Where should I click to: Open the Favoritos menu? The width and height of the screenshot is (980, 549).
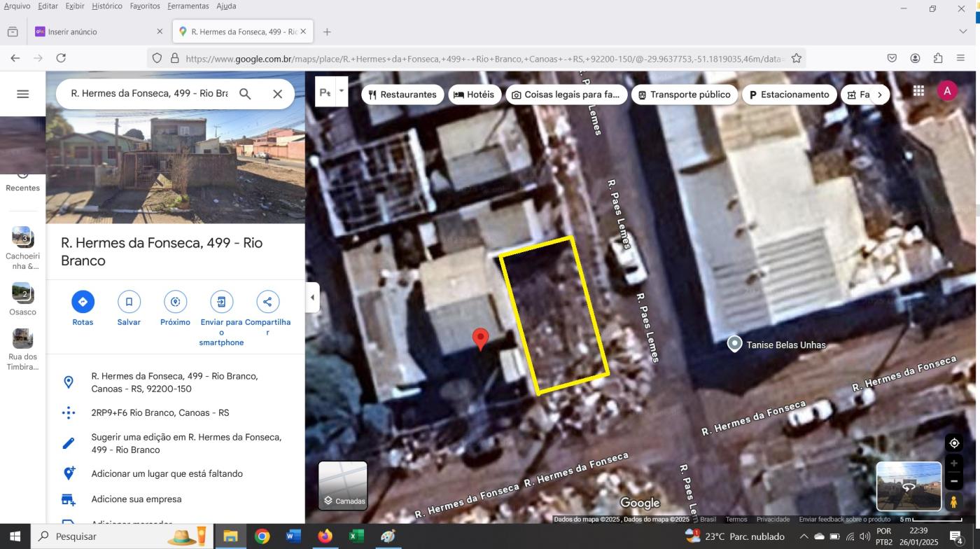point(144,6)
